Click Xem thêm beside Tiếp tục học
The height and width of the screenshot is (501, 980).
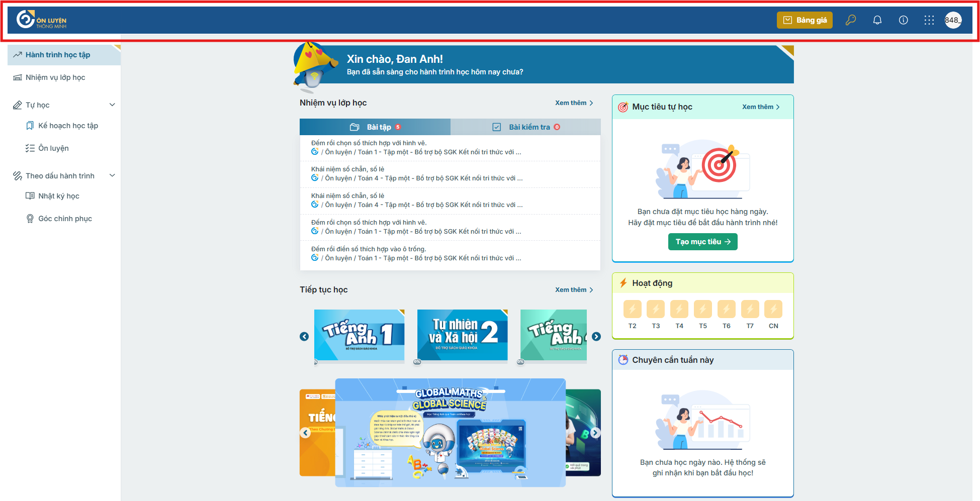pyautogui.click(x=574, y=290)
